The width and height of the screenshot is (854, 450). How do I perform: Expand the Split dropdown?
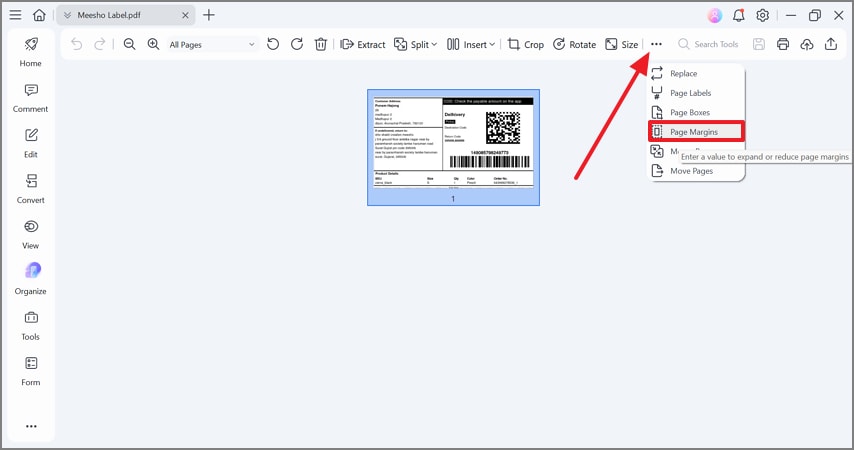pos(416,44)
